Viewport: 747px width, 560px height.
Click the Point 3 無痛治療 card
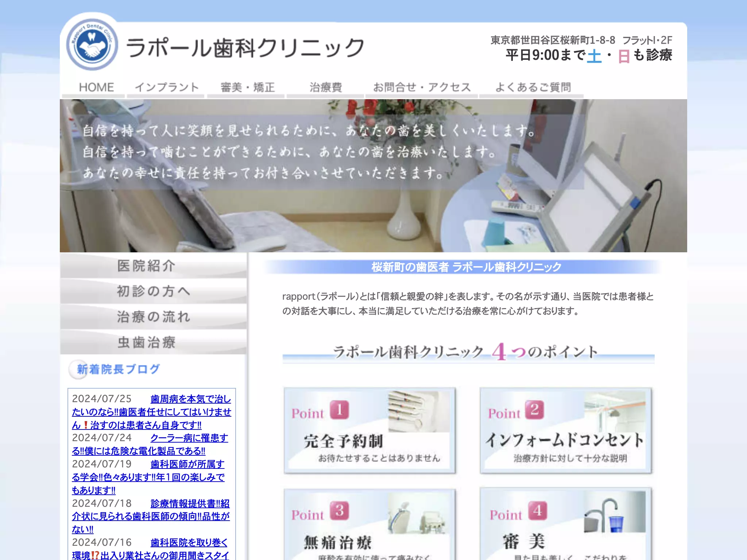pos(370,524)
